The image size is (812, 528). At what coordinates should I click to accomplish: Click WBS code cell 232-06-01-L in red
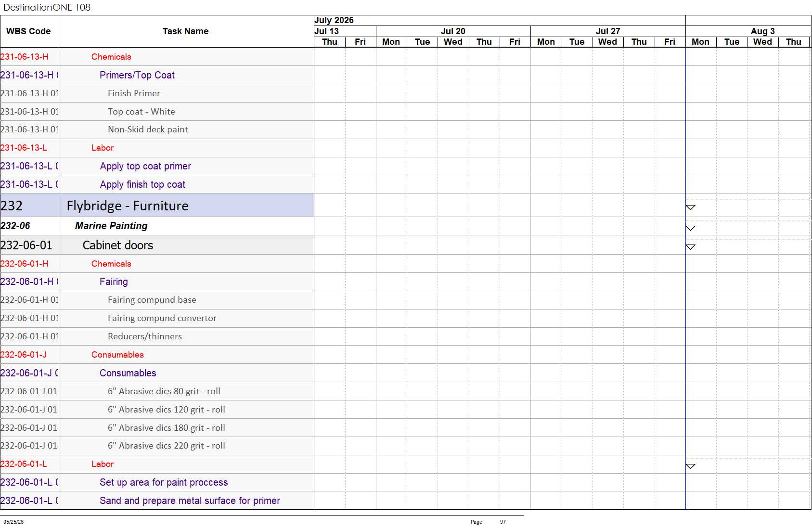click(x=29, y=464)
